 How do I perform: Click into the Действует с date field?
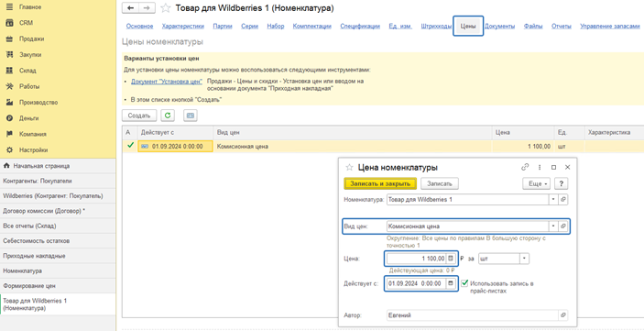416,283
